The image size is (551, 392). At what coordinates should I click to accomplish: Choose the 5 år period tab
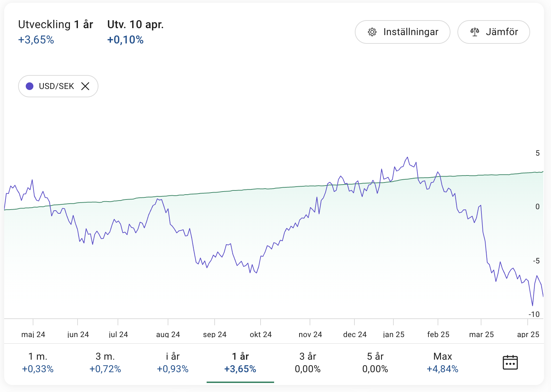pos(375,362)
